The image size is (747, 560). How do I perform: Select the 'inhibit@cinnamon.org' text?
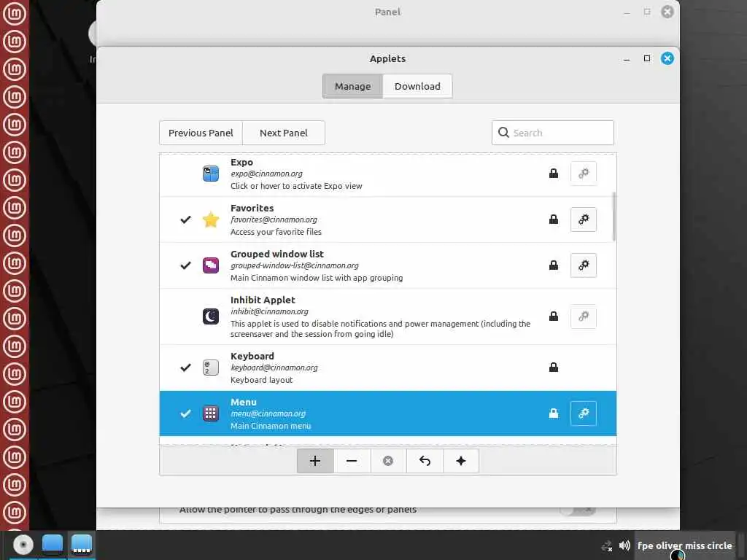pyautogui.click(x=269, y=311)
